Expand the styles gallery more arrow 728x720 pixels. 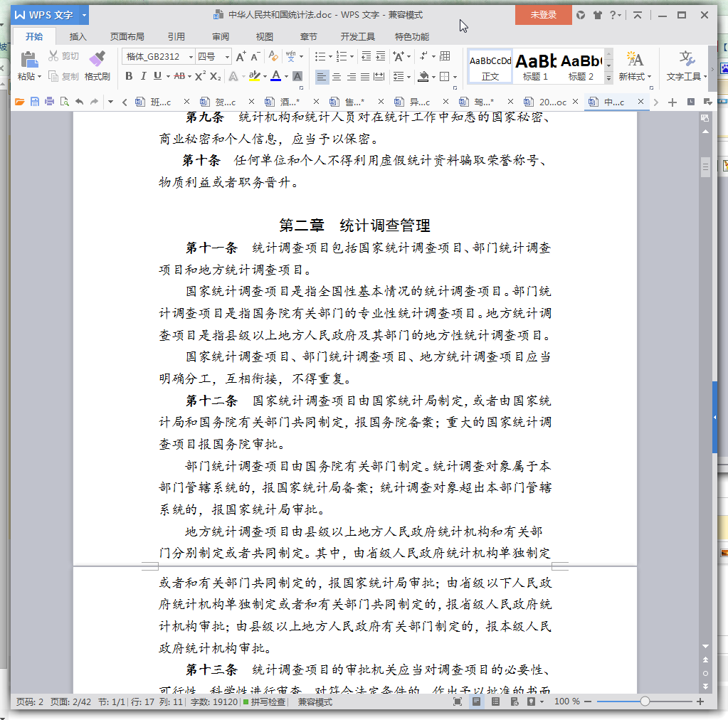click(608, 78)
